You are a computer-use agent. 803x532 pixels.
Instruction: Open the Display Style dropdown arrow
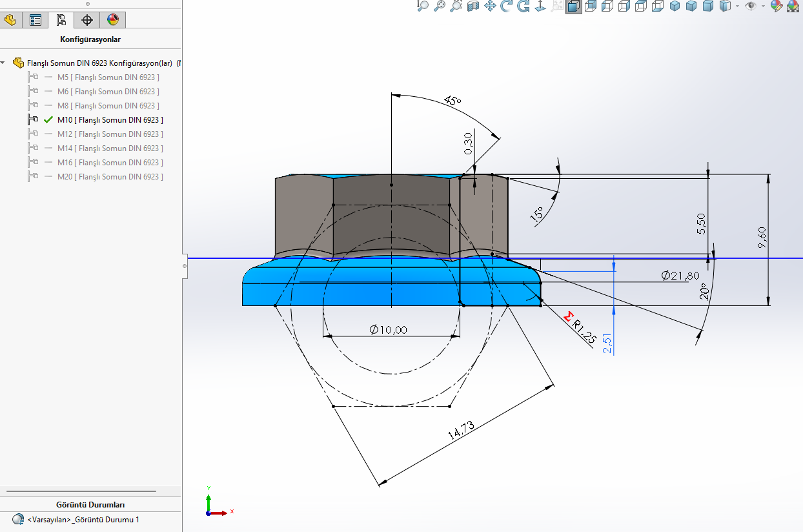[737, 6]
